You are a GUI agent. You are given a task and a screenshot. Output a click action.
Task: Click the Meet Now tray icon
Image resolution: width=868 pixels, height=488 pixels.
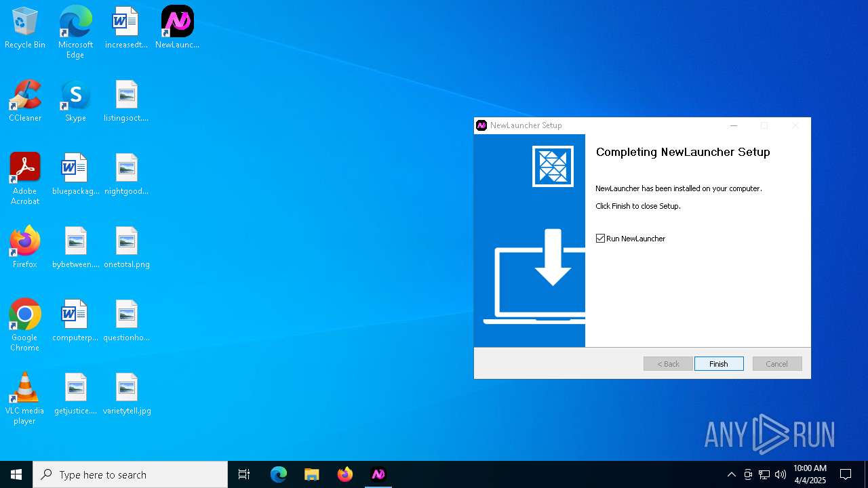click(x=748, y=474)
